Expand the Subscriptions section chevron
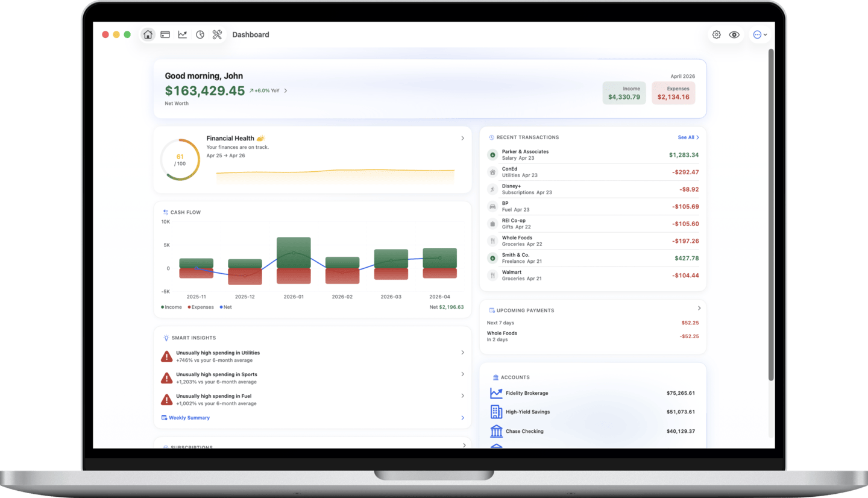 click(464, 446)
